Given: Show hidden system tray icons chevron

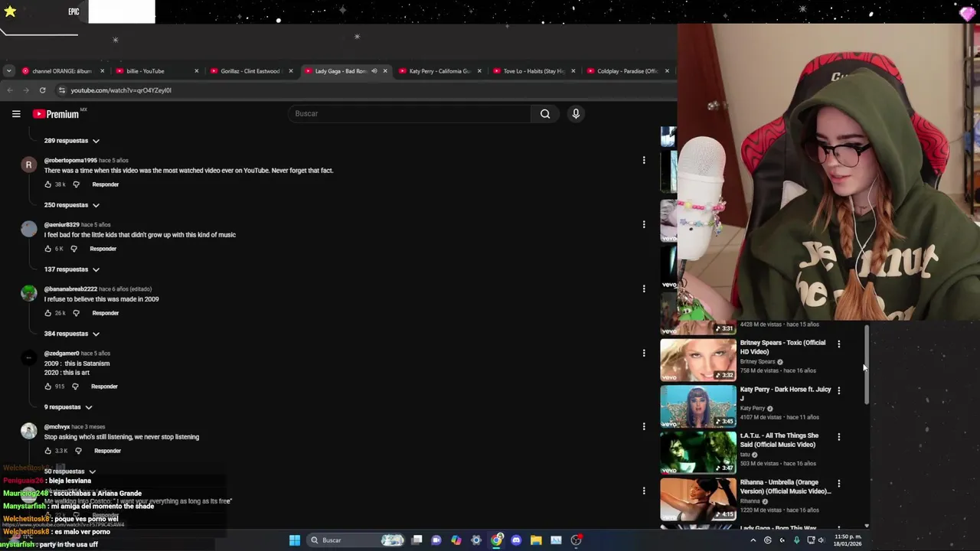Looking at the screenshot, I should click(x=753, y=540).
